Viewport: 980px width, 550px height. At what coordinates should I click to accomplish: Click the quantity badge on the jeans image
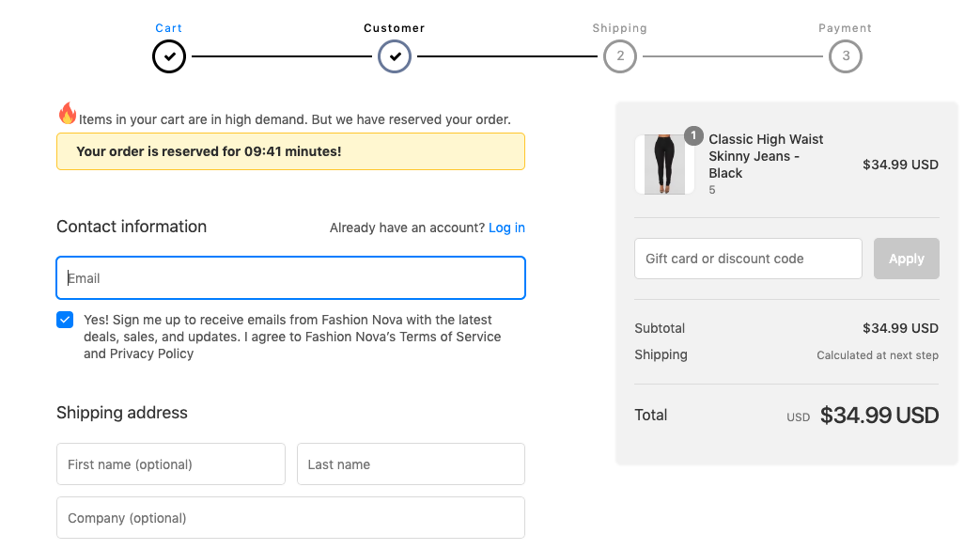point(693,136)
